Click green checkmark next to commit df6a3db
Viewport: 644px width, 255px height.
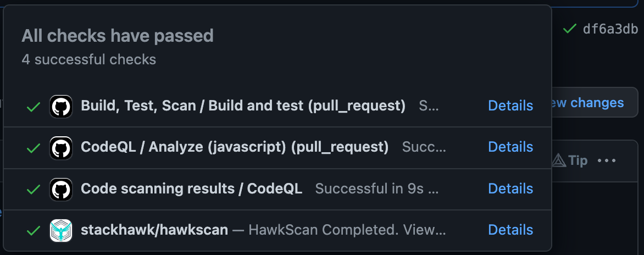[x=570, y=29]
